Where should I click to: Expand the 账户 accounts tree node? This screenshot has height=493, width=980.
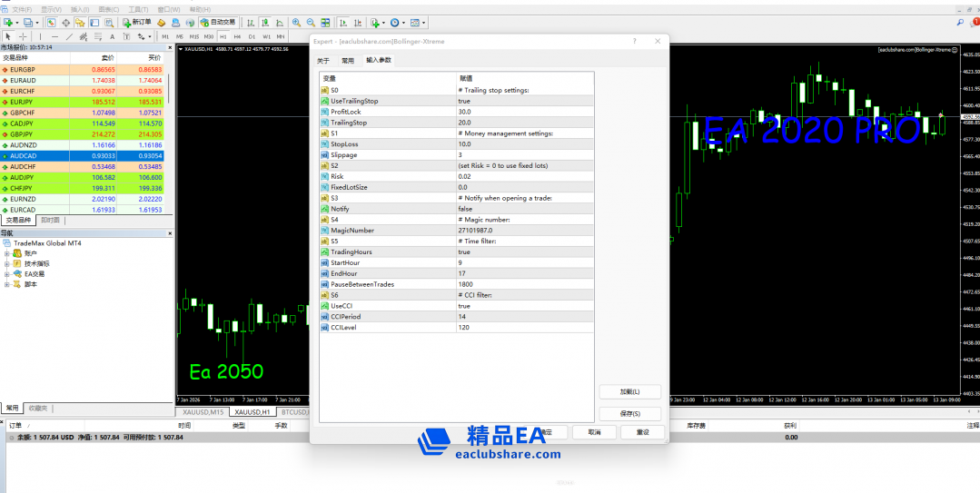[7, 253]
